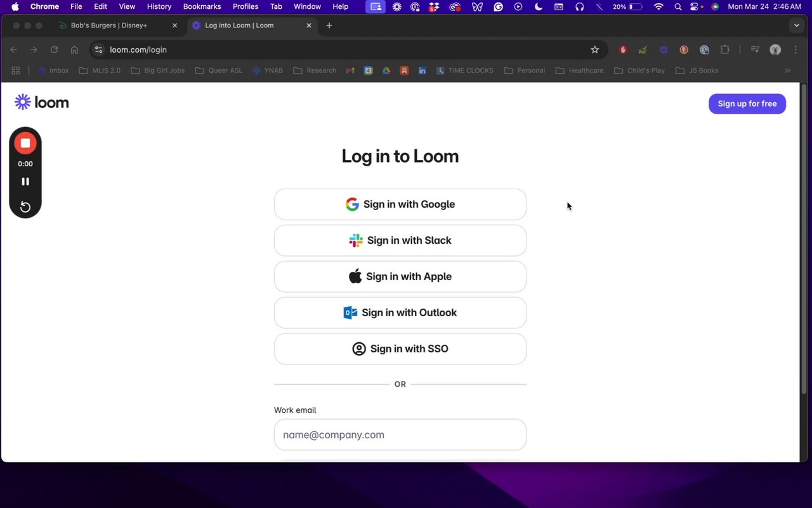Pause the Loom recording

pos(25,182)
